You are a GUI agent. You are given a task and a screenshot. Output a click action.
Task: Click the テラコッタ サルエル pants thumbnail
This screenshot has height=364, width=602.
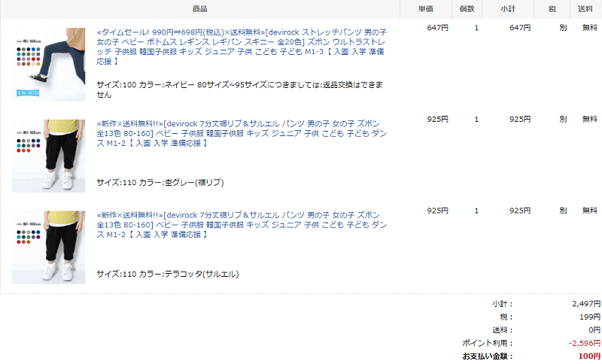49,247
